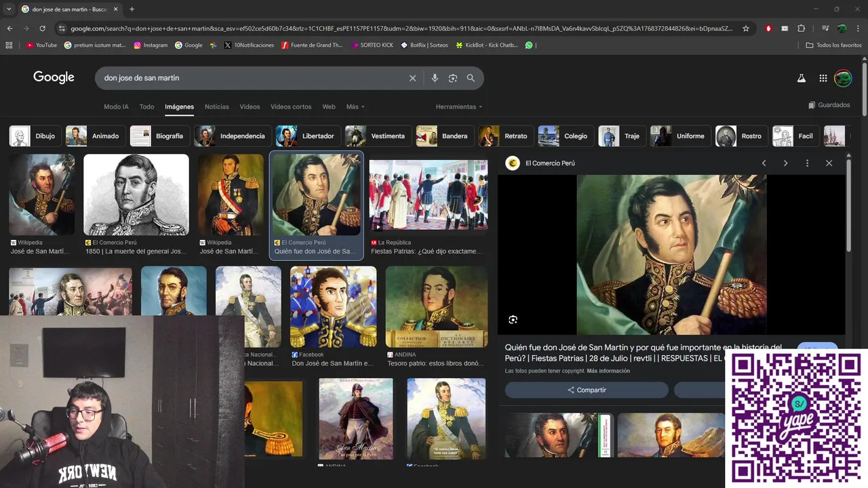Switch to the Videos cortos tab
This screenshot has width=868, height=488.
(x=291, y=106)
